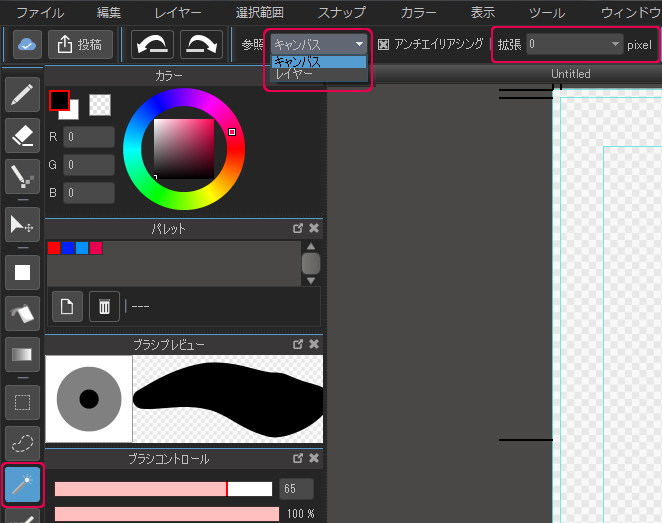Switch to the Untitled canvas tab

[x=571, y=74]
